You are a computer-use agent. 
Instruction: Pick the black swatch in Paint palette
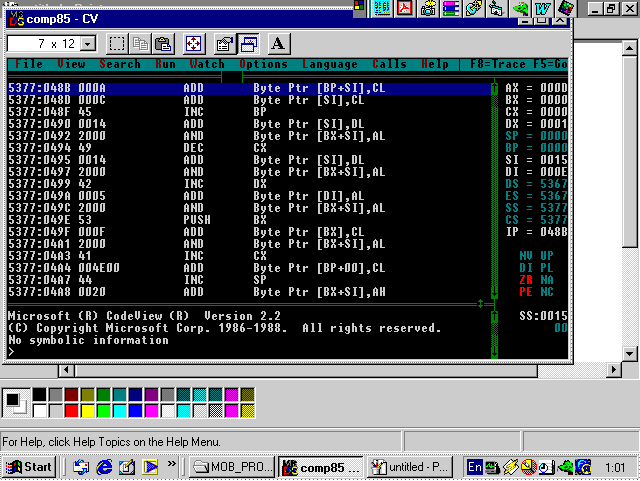click(40, 395)
